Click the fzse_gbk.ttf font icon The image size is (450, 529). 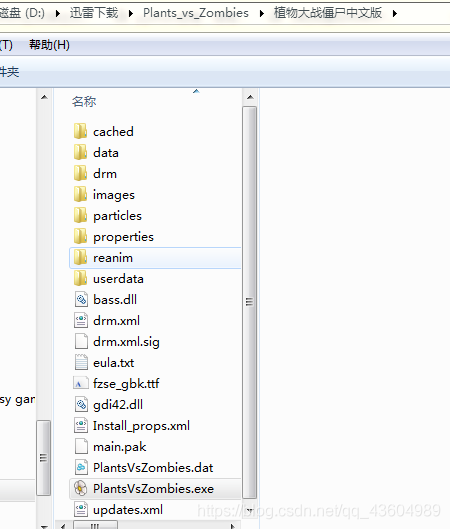pos(81,384)
